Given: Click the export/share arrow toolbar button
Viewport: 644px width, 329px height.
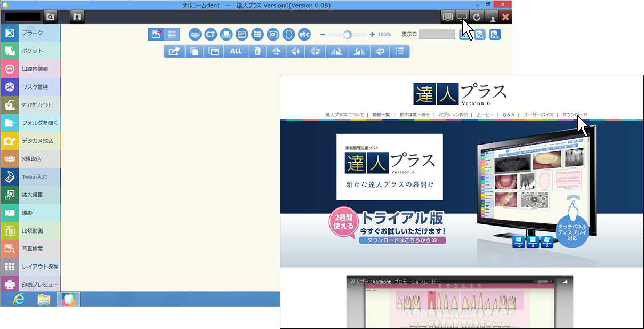Looking at the screenshot, I should pos(174,51).
